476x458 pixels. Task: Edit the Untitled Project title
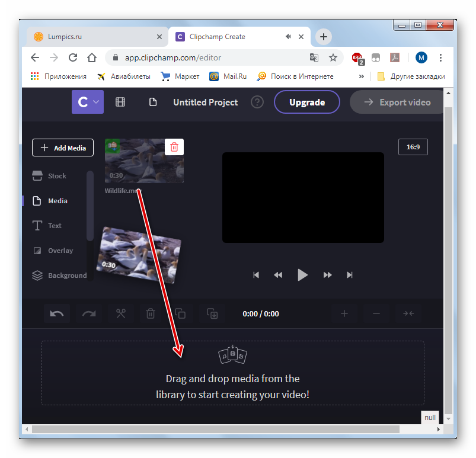(x=206, y=103)
